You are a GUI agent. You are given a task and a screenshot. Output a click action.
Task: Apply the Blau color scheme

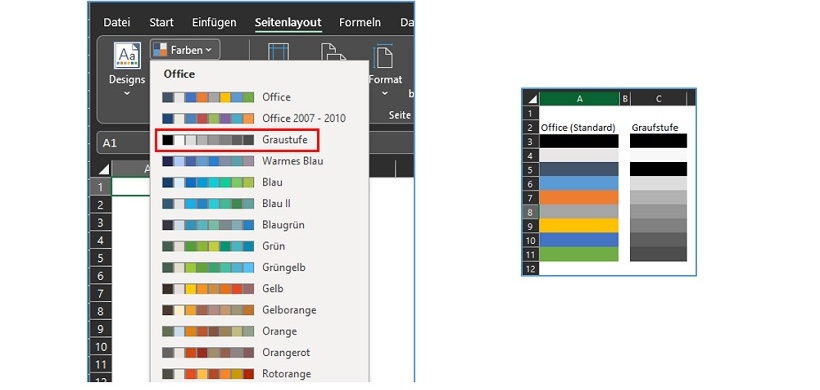(x=260, y=182)
